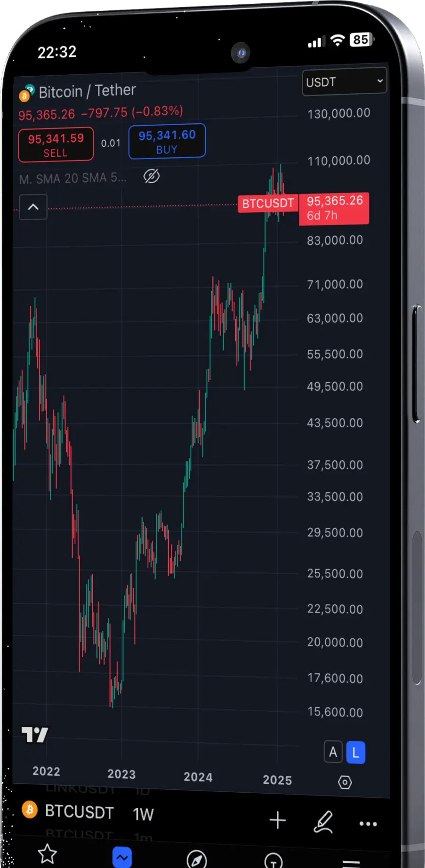This screenshot has width=425, height=868.
Task: Tap the BTCUSDT symbol name in toolbar
Action: (79, 812)
